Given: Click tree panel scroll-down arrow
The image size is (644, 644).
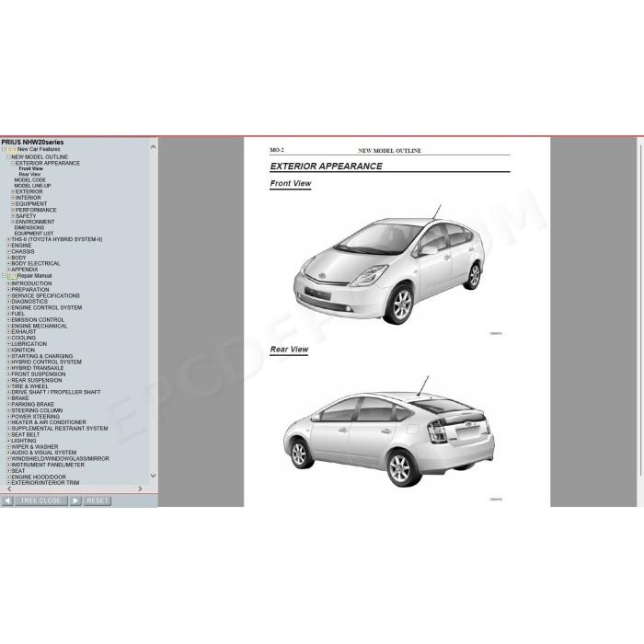Looking at the screenshot, I should pos(154,476).
